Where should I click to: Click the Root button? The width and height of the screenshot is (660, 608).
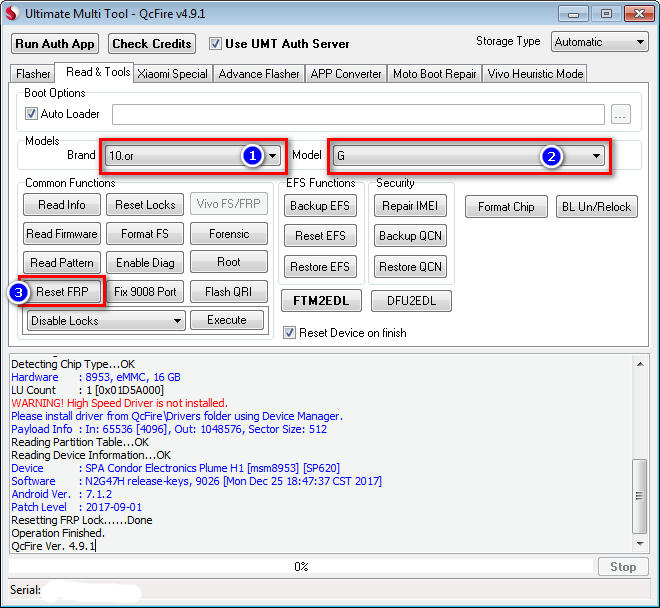tap(229, 262)
